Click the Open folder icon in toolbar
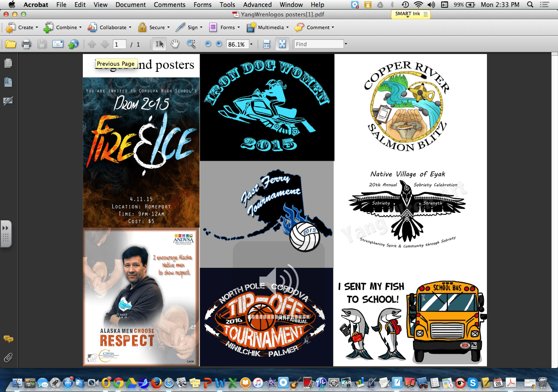The image size is (558, 392). click(10, 44)
